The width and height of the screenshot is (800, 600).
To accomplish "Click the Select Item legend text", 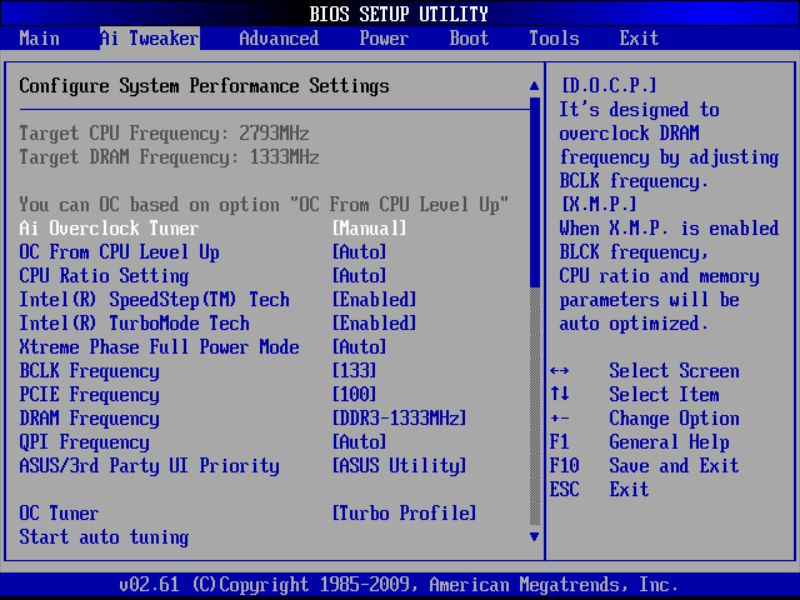I will [x=664, y=394].
